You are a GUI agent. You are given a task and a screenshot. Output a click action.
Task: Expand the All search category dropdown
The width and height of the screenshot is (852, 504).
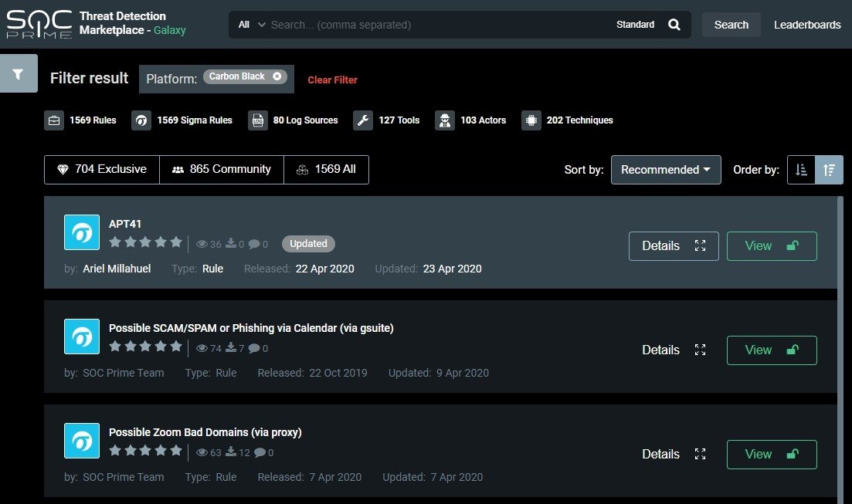252,25
